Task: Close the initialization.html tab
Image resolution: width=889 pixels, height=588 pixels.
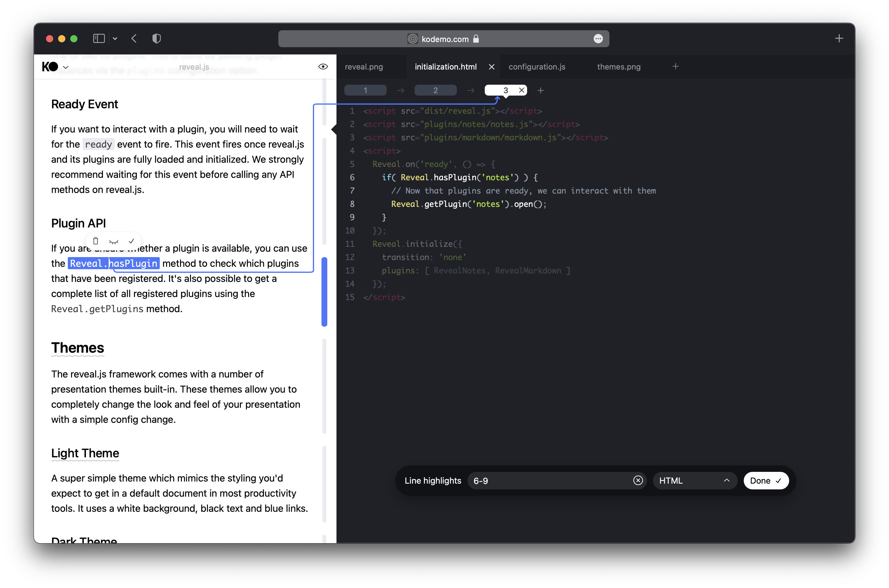Action: coord(491,67)
